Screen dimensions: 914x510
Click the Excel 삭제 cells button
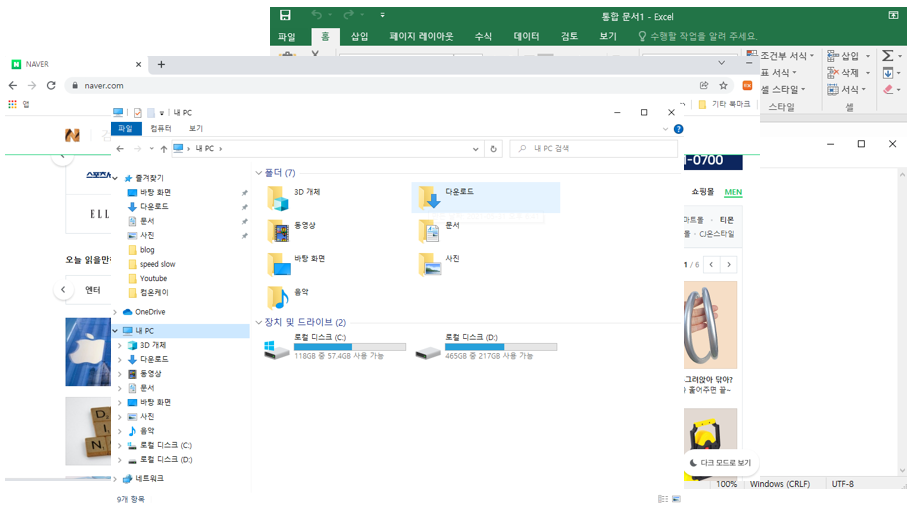coord(848,73)
